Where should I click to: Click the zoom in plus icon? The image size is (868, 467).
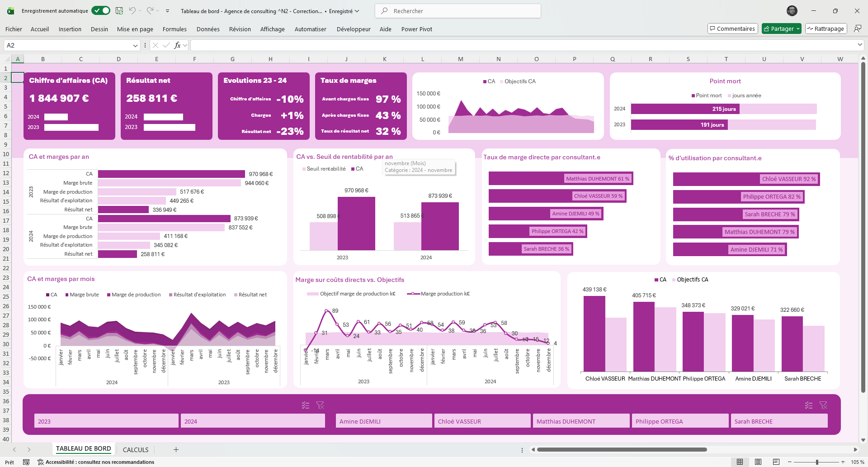coord(843,462)
